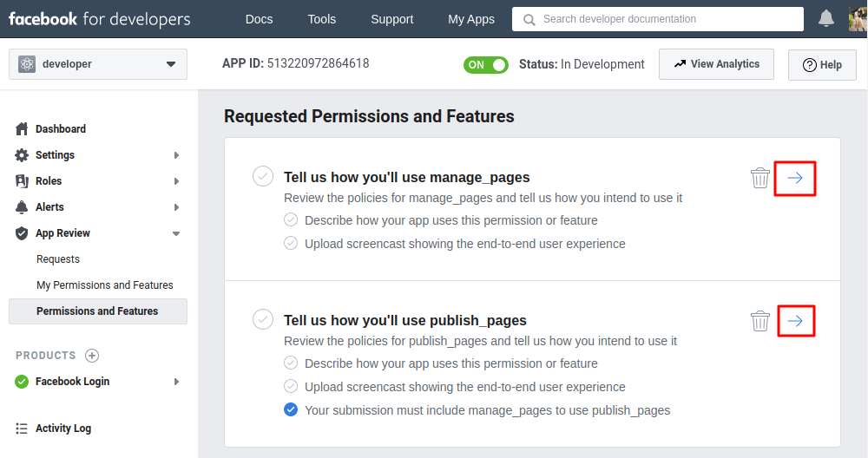Viewport: 868px width, 458px height.
Task: Open the Support menu
Action: click(392, 19)
